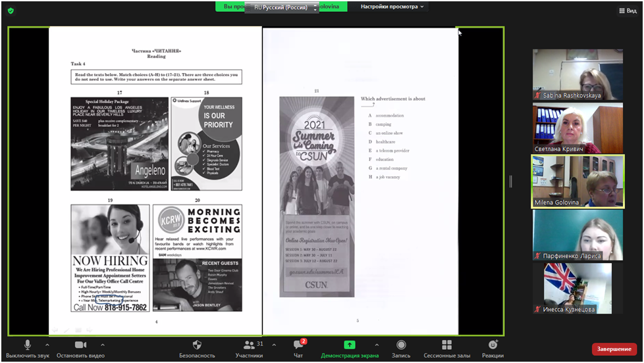Select Milena Golovina video thumbnail
Image resolution: width=644 pixels, height=363 pixels.
coord(577,181)
